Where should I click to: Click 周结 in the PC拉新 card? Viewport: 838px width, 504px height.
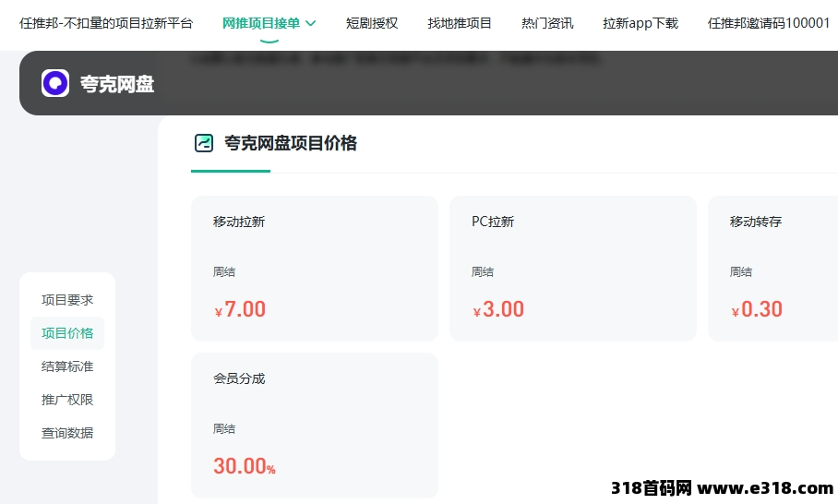[483, 271]
